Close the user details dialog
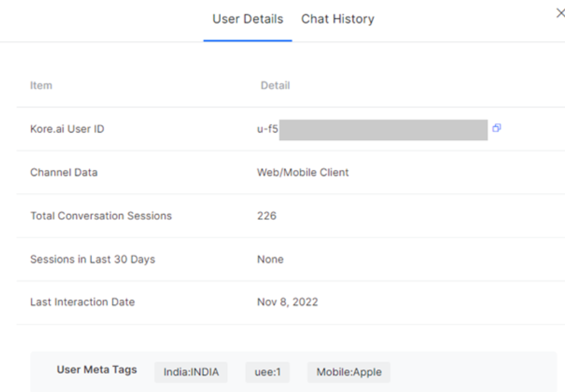Screen dimensions: 565x392 coord(559,13)
